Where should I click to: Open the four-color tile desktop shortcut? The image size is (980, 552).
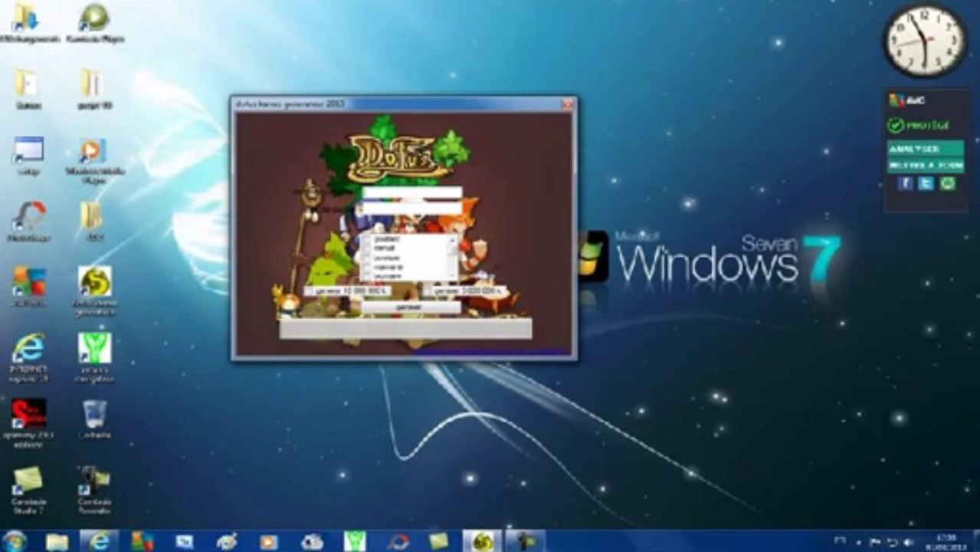click(x=29, y=287)
